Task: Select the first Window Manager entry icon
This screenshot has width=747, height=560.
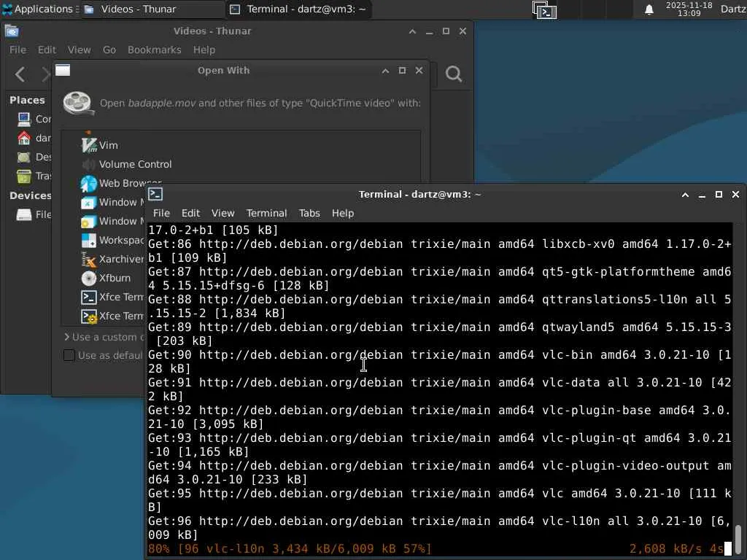Action: point(88,203)
